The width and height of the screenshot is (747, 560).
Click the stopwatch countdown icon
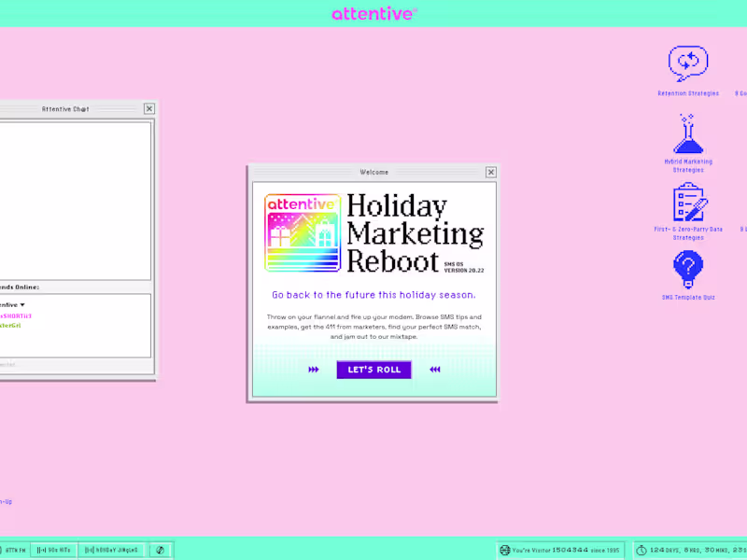click(x=641, y=550)
